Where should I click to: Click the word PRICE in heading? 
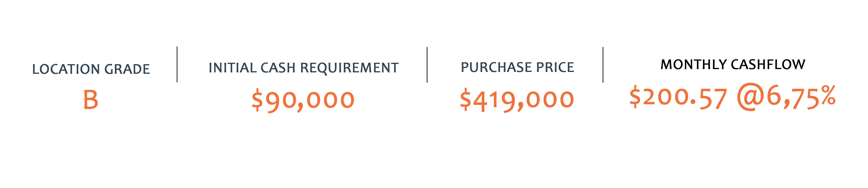click(x=554, y=67)
